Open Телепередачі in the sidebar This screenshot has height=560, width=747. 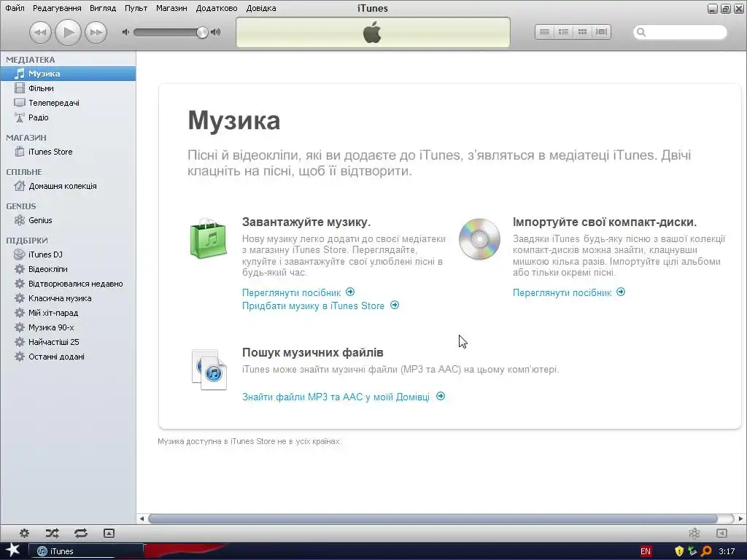pos(68,103)
